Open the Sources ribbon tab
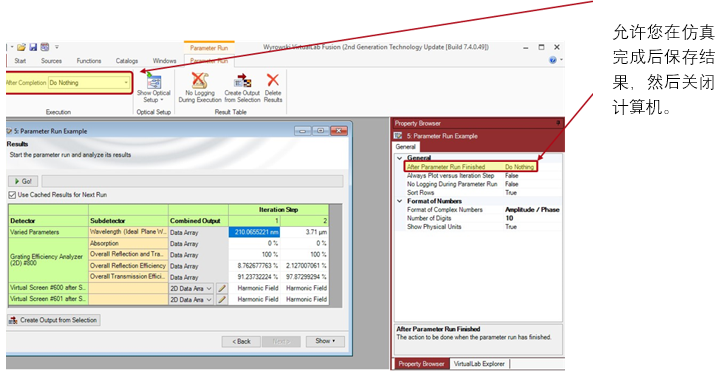 click(x=51, y=61)
